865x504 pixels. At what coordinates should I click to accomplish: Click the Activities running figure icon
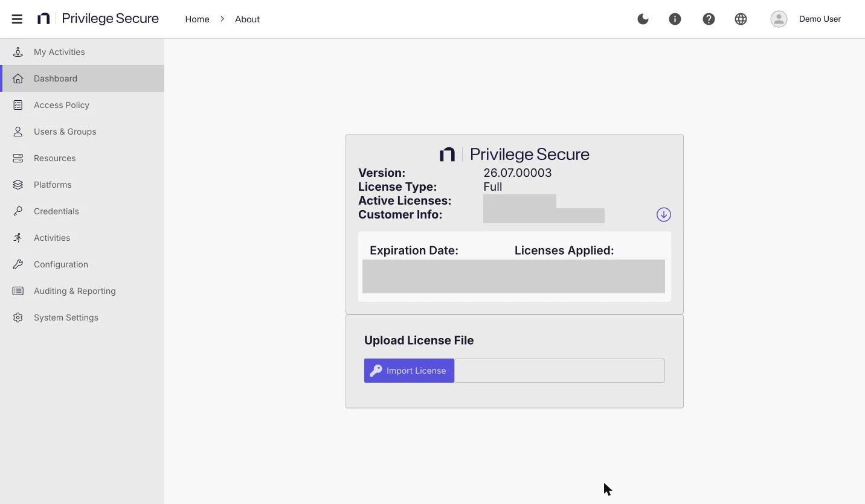click(18, 238)
